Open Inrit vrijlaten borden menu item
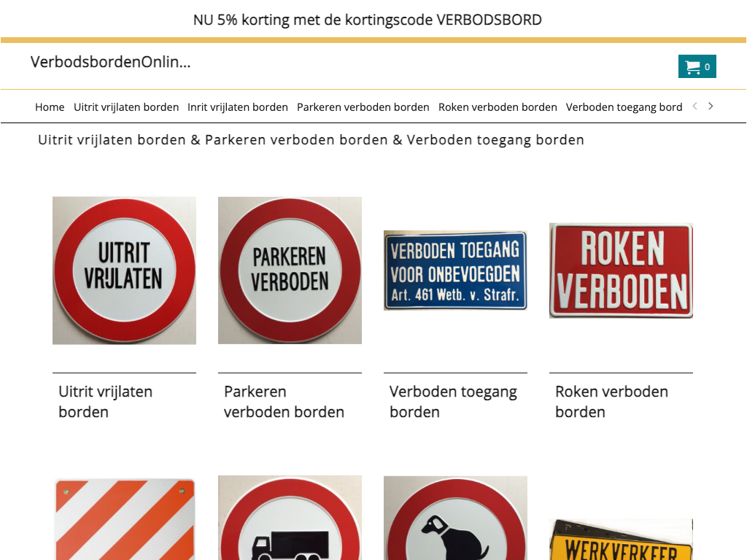Screen dimensions: 747x560 pos(238,107)
